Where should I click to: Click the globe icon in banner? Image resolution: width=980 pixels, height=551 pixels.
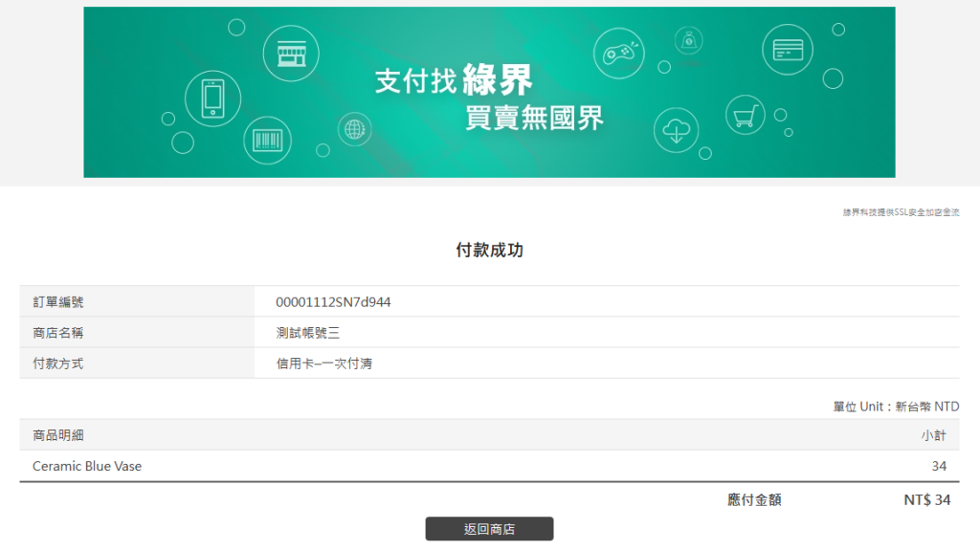click(x=354, y=129)
